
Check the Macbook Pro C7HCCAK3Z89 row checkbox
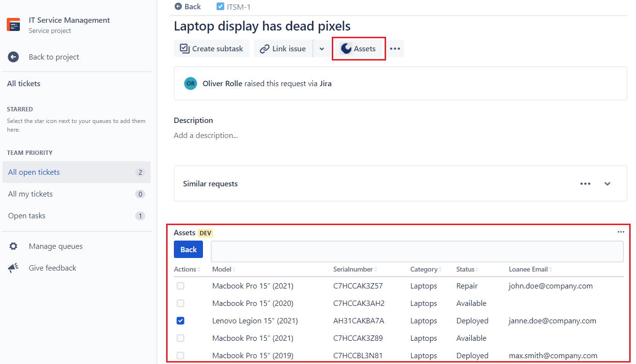click(x=180, y=338)
